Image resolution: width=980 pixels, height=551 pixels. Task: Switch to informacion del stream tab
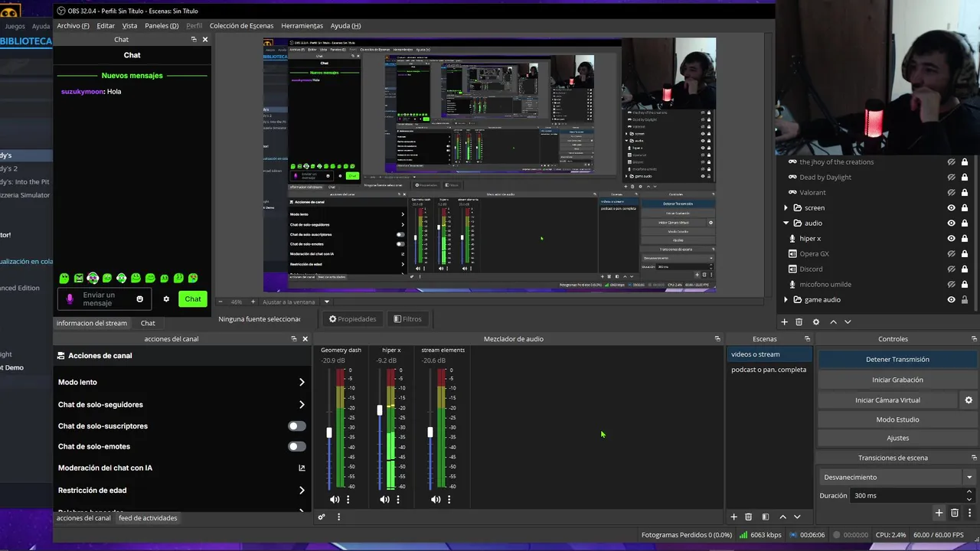click(92, 323)
